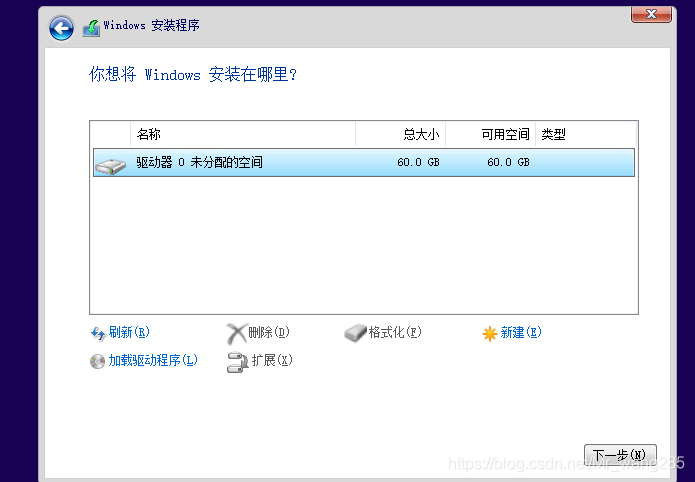Viewport: 695px width, 482px height.
Task: Click the 格式化(F) format link
Action: coord(395,332)
